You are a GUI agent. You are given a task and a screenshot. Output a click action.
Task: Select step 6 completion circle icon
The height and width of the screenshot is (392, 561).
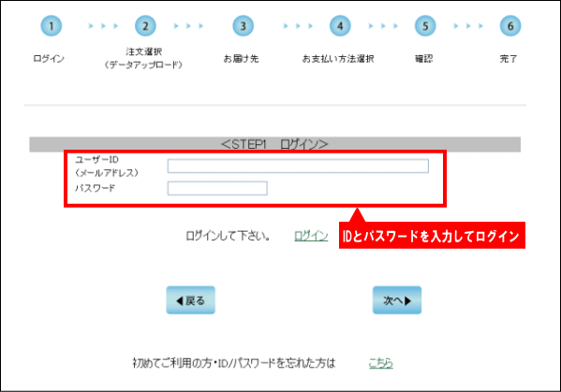point(510,26)
